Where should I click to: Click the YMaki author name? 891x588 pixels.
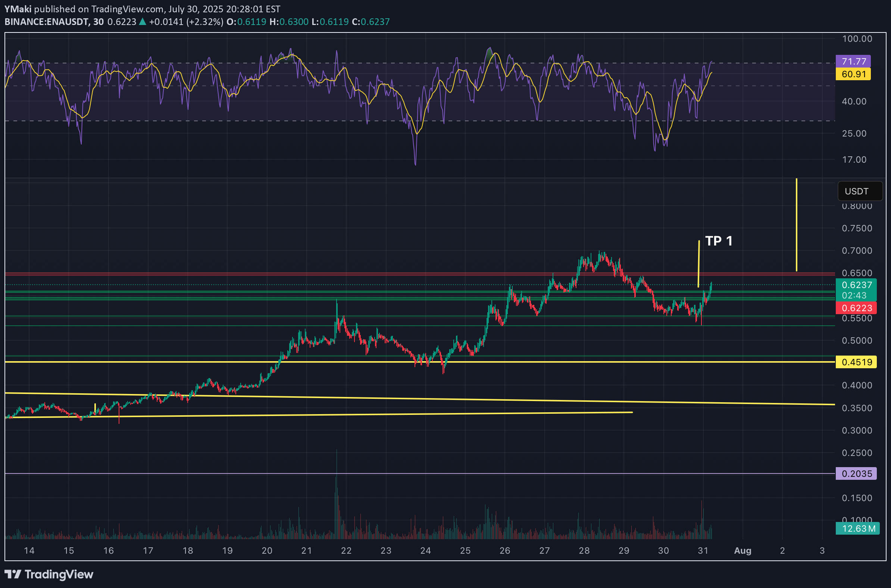point(18,9)
